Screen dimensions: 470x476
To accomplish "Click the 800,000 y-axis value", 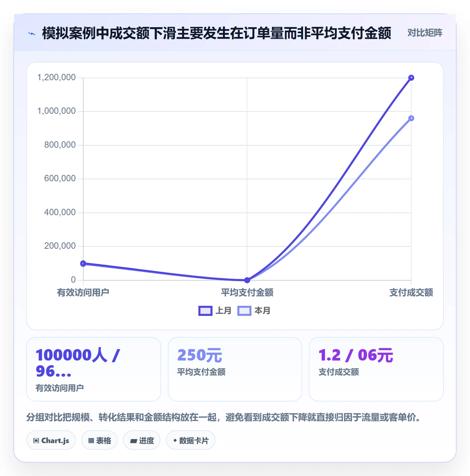I will (x=60, y=145).
